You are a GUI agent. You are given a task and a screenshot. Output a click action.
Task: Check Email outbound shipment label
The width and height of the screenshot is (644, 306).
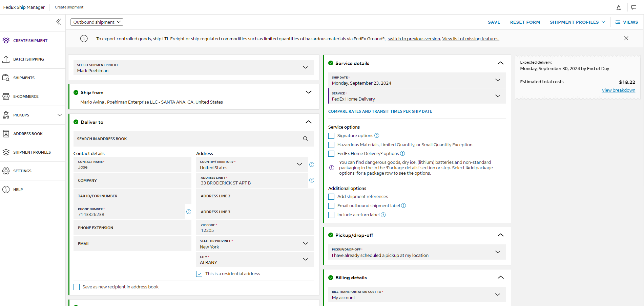[331, 206]
